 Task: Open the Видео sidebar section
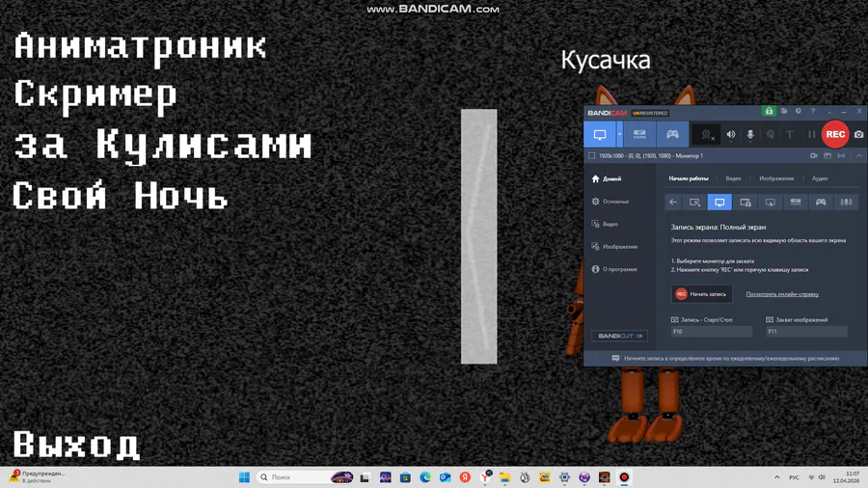(605, 224)
